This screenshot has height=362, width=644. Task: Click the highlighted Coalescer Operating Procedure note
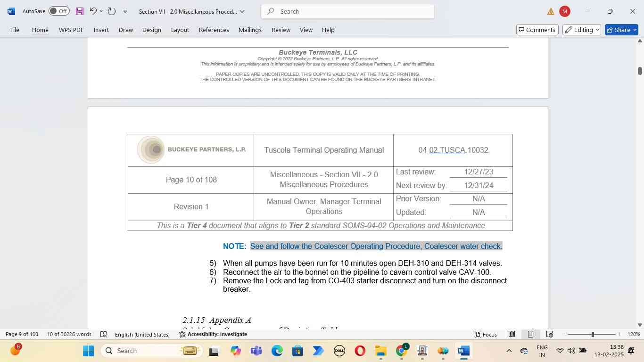pos(376,246)
